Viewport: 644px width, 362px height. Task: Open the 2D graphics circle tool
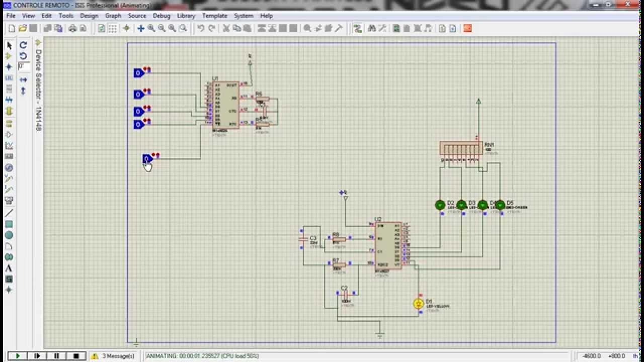tap(9, 235)
